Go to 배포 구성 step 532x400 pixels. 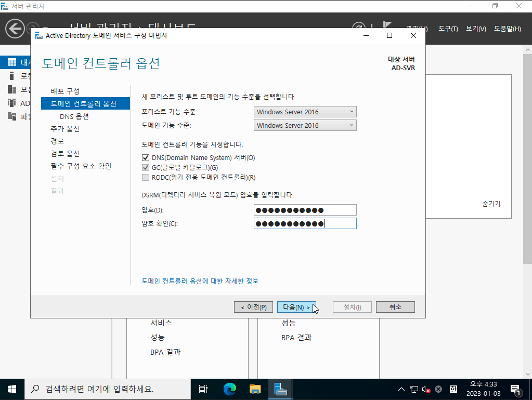click(65, 91)
